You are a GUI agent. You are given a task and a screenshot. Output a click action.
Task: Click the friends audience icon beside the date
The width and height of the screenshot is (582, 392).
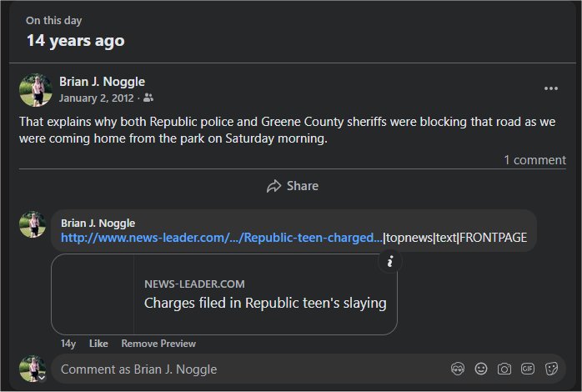tap(148, 98)
